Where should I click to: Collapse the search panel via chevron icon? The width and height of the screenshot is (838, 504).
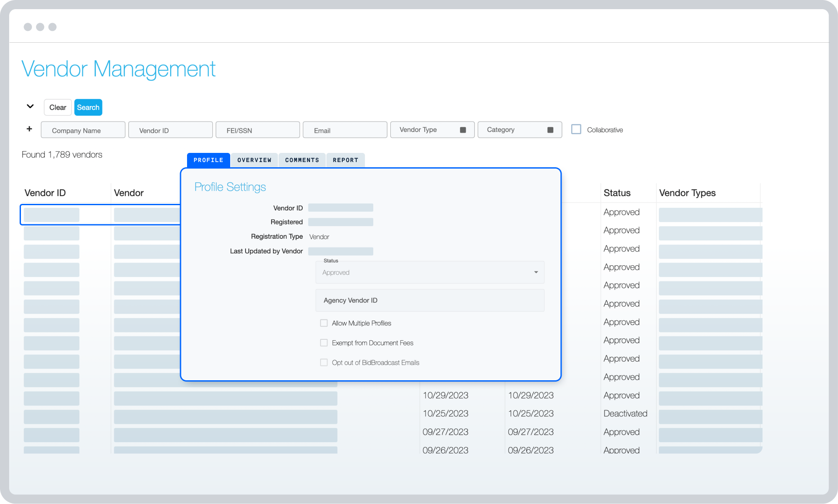tap(30, 106)
